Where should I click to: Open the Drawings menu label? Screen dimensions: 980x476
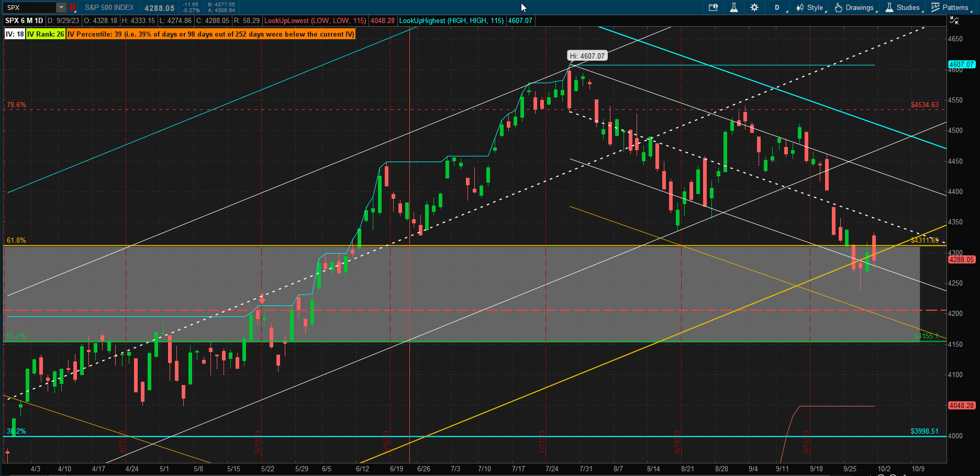[x=860, y=7]
